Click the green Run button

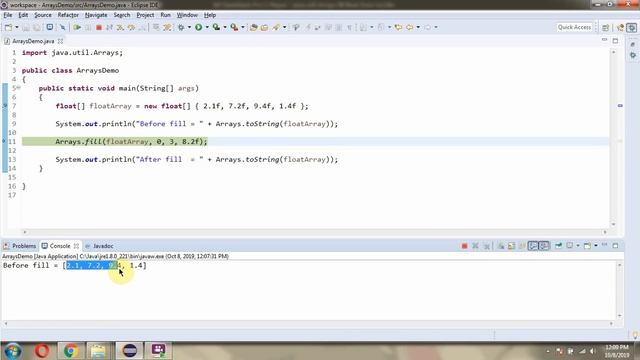tap(199, 27)
